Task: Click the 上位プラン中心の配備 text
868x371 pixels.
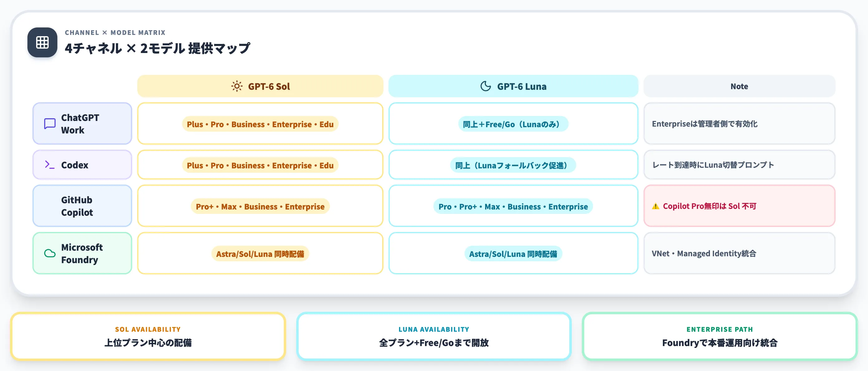Action: (x=148, y=343)
